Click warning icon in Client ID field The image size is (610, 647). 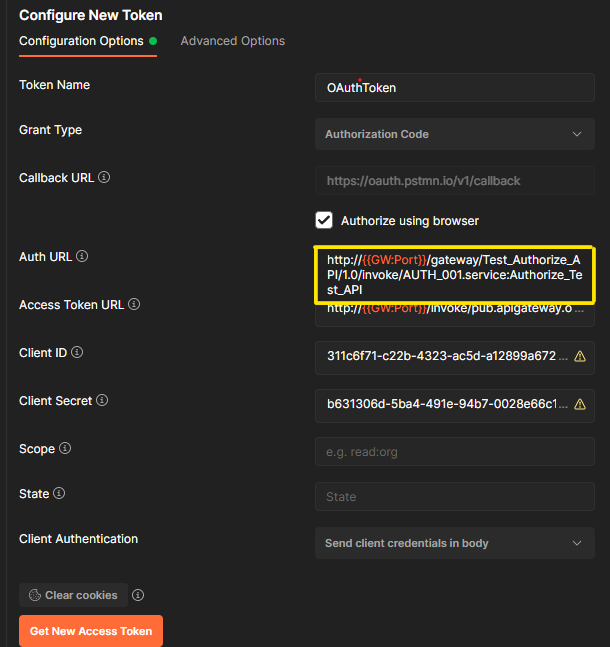(579, 356)
